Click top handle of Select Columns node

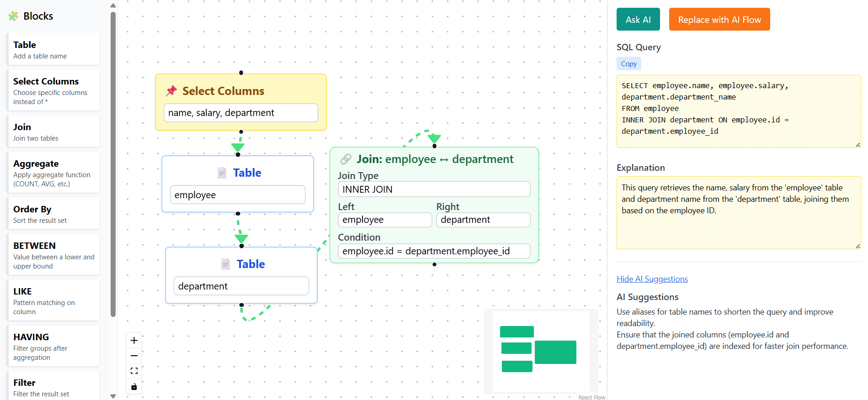click(x=241, y=73)
